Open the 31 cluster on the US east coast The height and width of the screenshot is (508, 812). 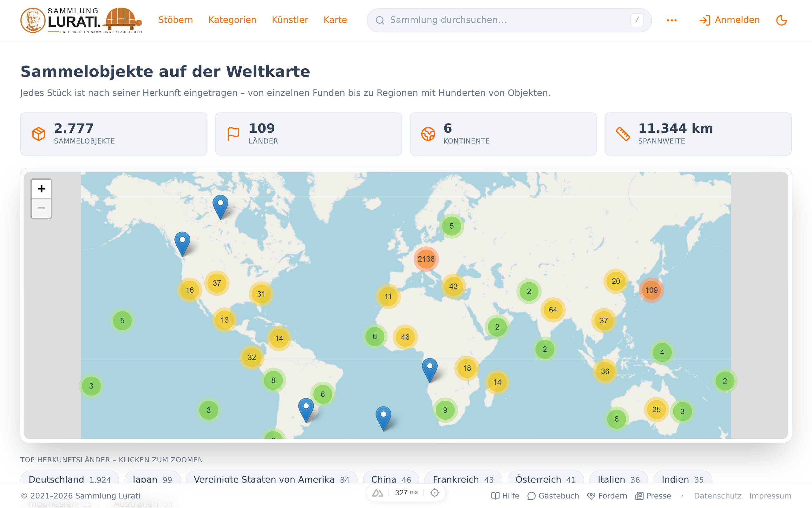pyautogui.click(x=261, y=294)
